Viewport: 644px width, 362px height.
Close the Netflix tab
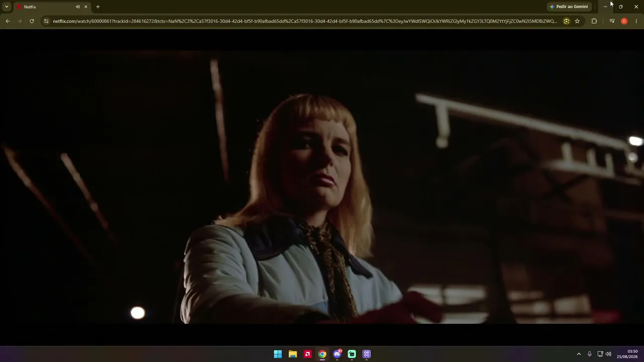point(86,7)
